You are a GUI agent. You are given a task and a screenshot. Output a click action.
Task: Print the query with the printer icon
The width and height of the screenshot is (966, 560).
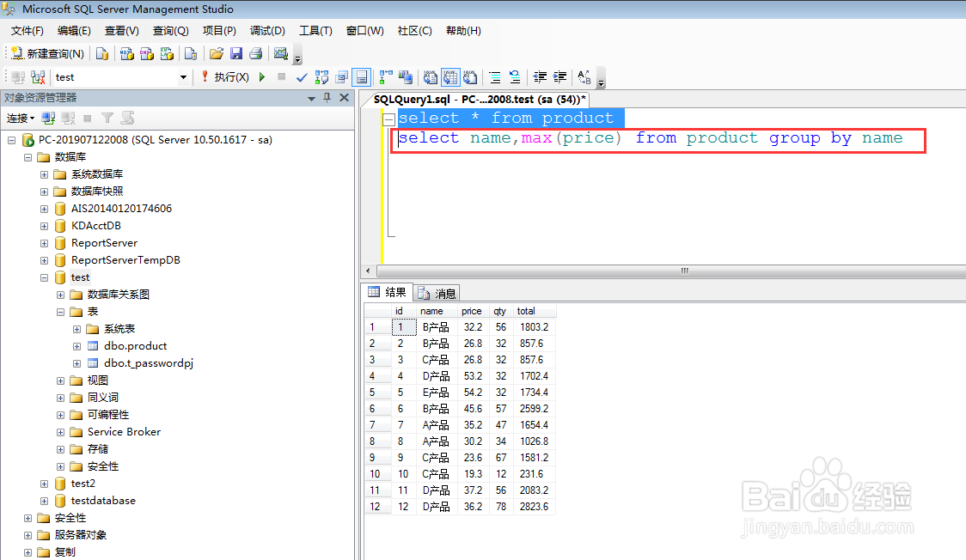[255, 54]
